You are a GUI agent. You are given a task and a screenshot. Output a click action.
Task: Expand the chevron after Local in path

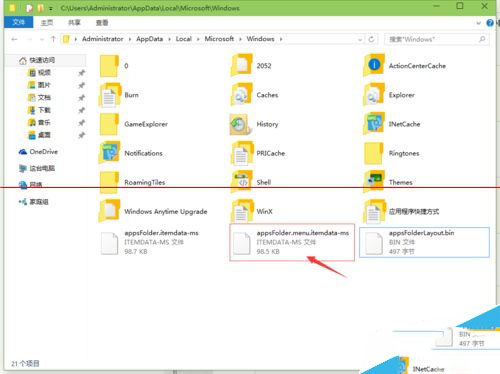[x=198, y=39]
